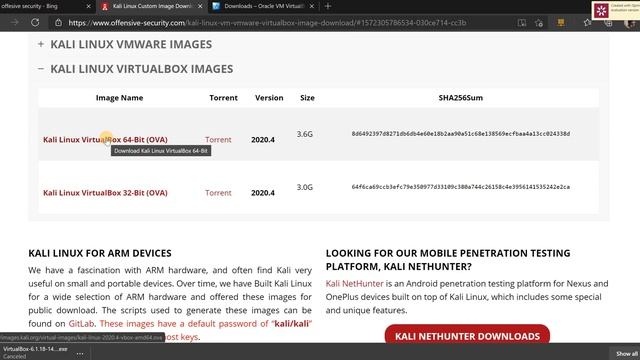
Task: Click the Kali NetHunter Downloads button
Action: click(x=467, y=336)
